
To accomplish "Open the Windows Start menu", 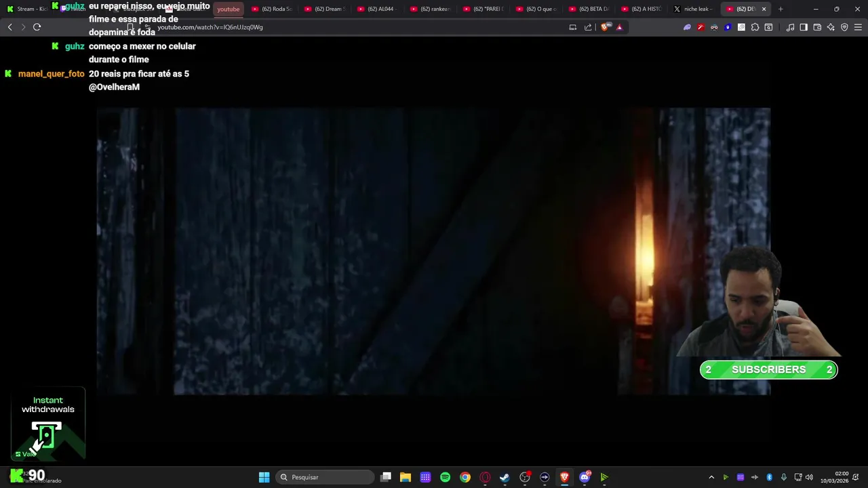I will pyautogui.click(x=264, y=477).
